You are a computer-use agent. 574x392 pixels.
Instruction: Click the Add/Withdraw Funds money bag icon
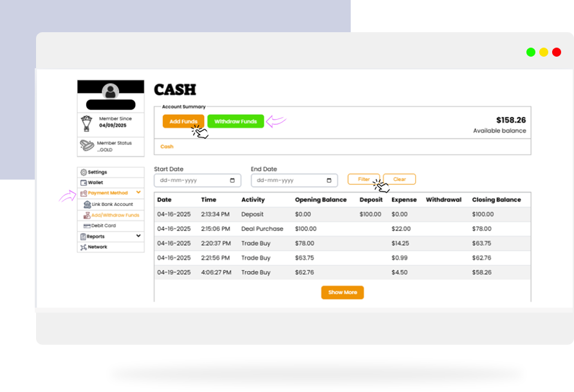click(87, 215)
